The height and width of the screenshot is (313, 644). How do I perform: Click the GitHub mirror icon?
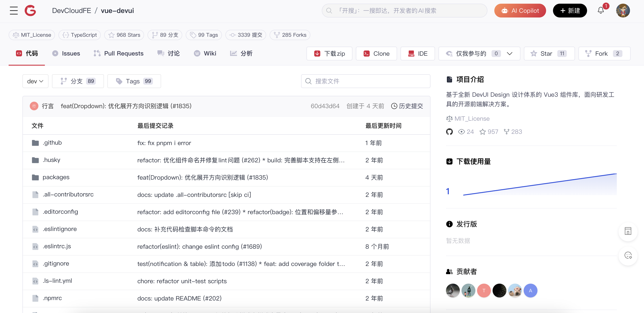(449, 132)
